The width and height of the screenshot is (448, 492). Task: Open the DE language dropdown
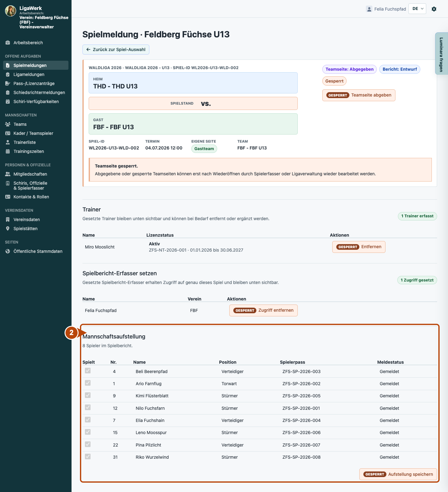pos(418,9)
